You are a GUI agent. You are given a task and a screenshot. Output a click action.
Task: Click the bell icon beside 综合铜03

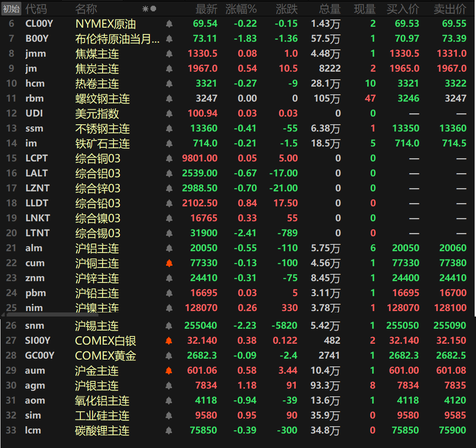pyautogui.click(x=169, y=158)
